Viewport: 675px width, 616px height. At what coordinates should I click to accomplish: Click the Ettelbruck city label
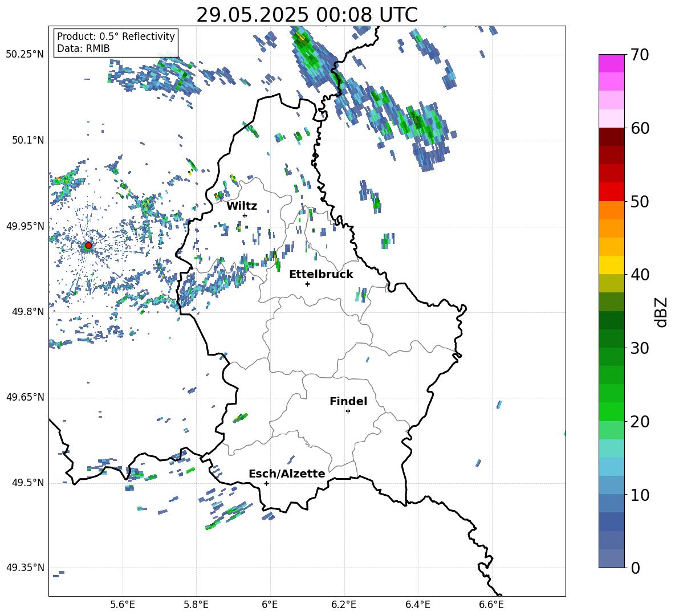(321, 275)
